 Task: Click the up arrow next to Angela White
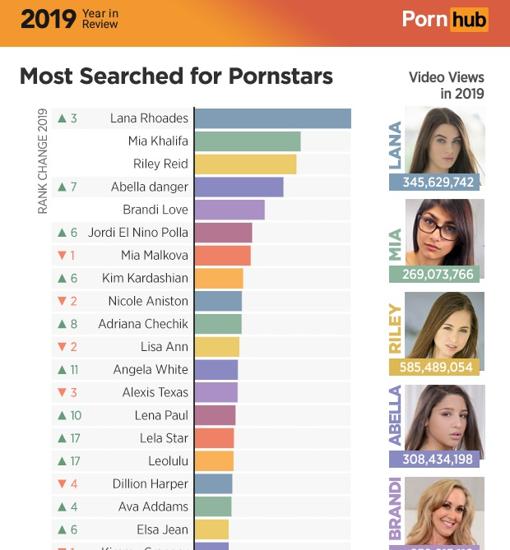tap(62, 369)
